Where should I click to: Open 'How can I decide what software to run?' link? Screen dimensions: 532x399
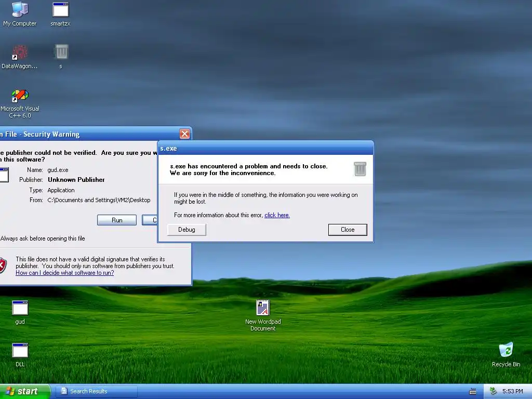[x=65, y=273]
